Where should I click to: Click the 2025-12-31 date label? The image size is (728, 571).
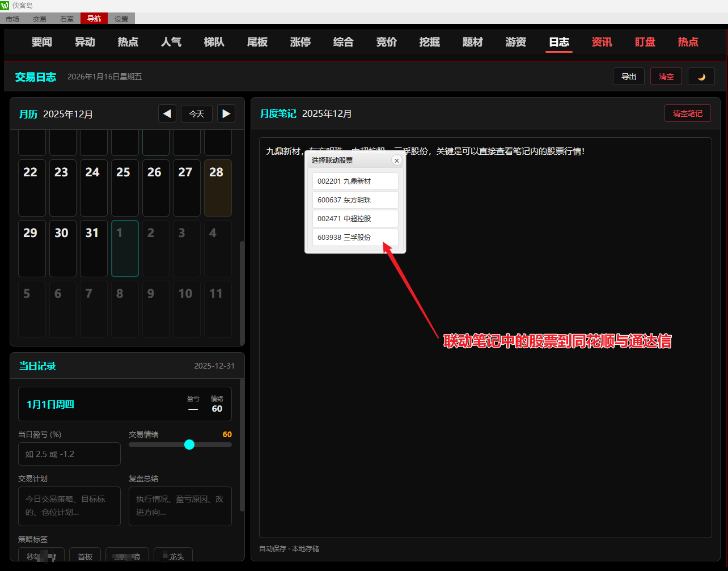pyautogui.click(x=214, y=366)
